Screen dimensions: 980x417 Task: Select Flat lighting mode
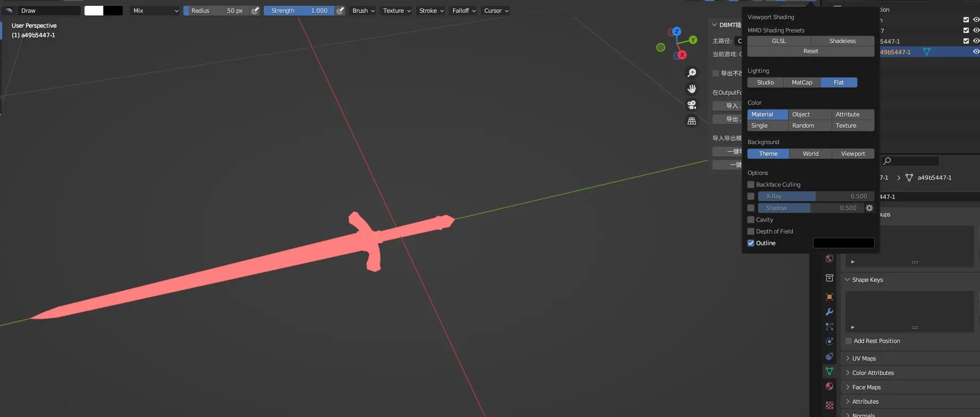pyautogui.click(x=839, y=82)
